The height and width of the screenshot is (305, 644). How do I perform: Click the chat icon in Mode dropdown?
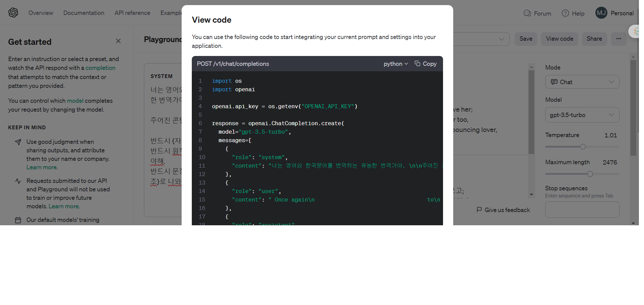554,82
